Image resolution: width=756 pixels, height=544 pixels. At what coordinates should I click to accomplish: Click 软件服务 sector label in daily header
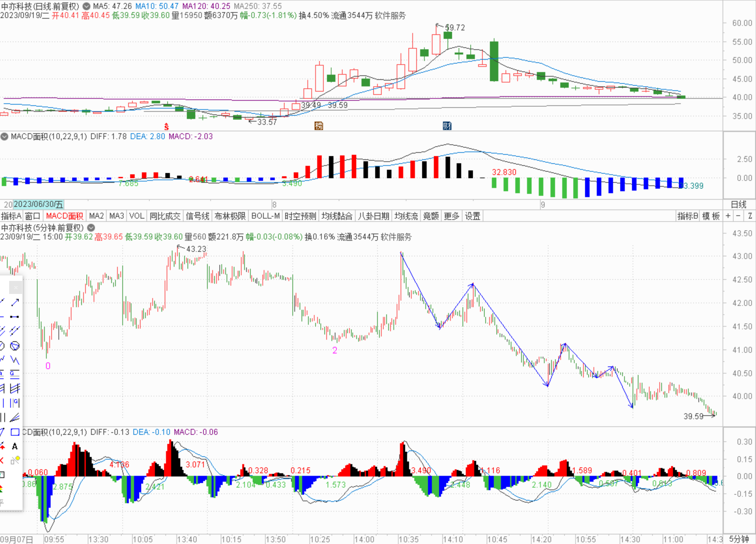click(390, 16)
